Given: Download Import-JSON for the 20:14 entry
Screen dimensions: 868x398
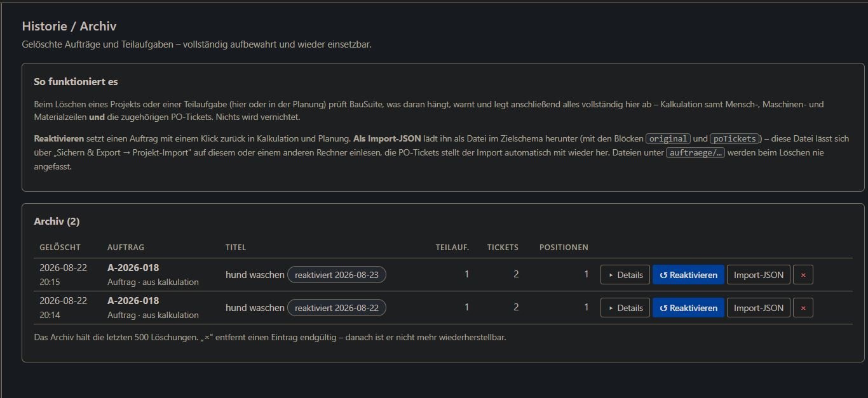Looking at the screenshot, I should tap(759, 308).
